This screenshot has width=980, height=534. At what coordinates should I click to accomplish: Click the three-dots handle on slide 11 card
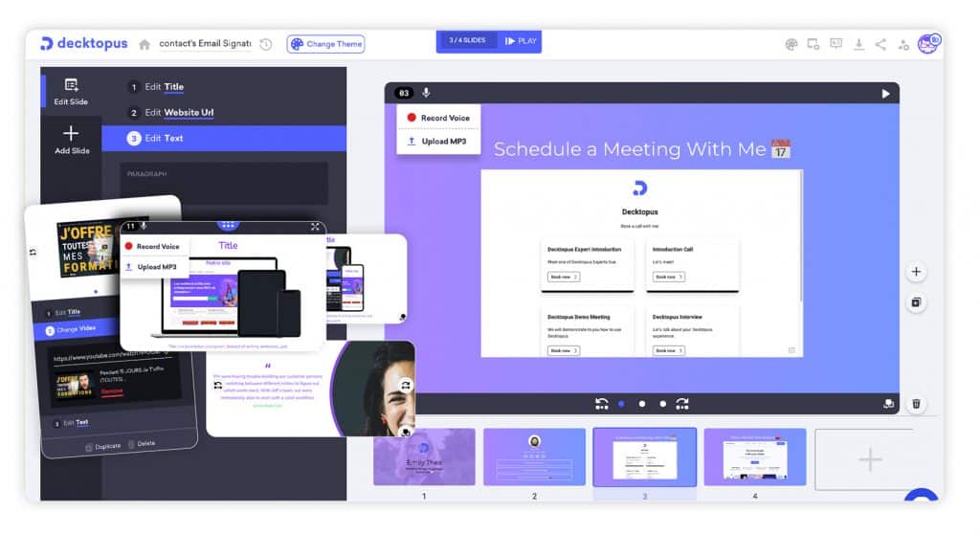228,225
